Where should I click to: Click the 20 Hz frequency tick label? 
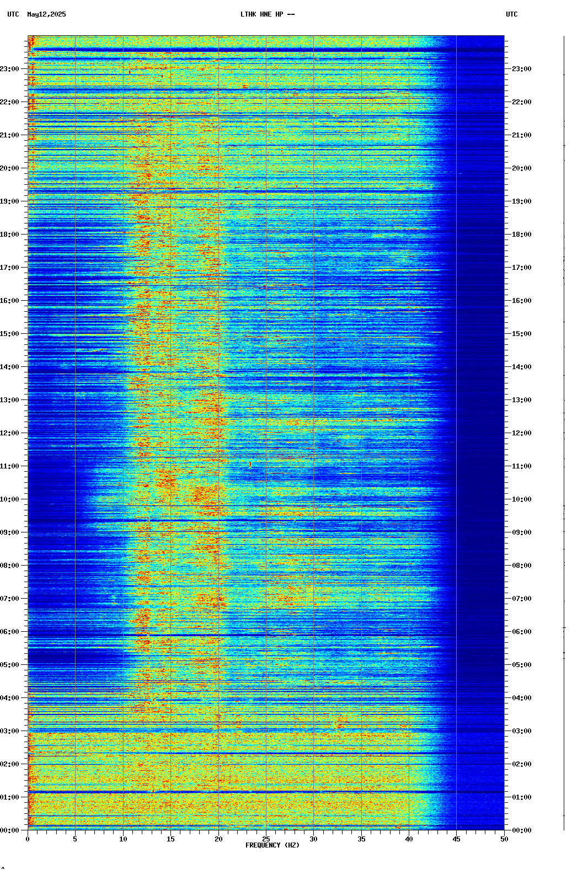[218, 839]
